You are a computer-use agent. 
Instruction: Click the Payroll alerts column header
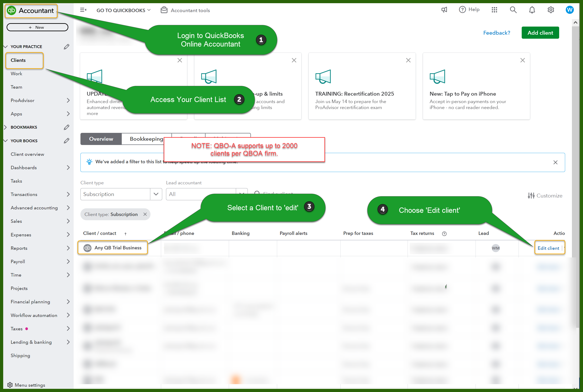pos(293,233)
